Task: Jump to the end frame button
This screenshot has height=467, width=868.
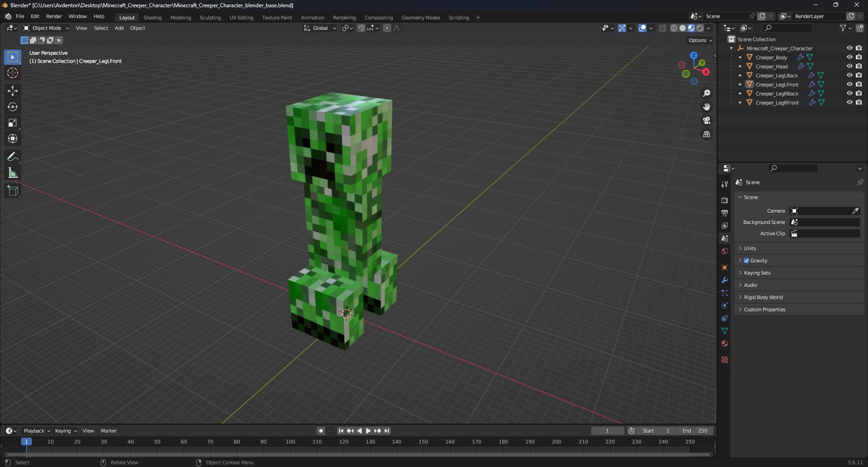Action: (387, 431)
